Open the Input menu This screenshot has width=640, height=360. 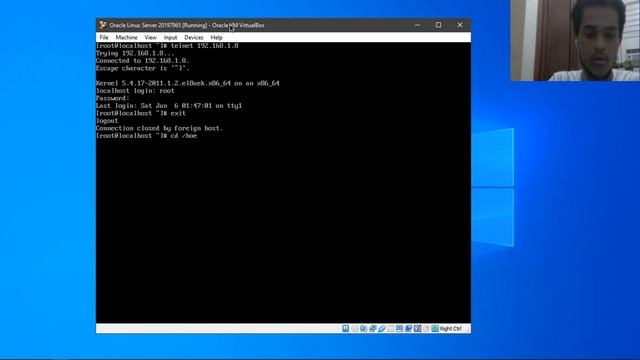pyautogui.click(x=171, y=37)
